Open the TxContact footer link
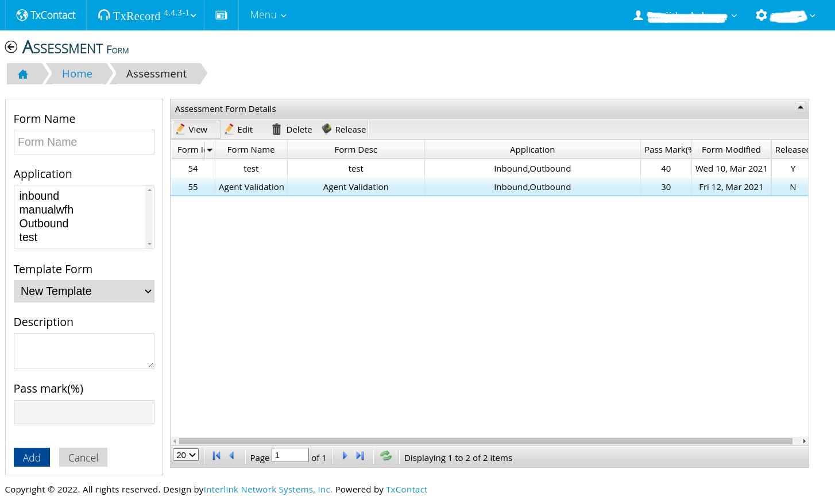 (x=407, y=490)
